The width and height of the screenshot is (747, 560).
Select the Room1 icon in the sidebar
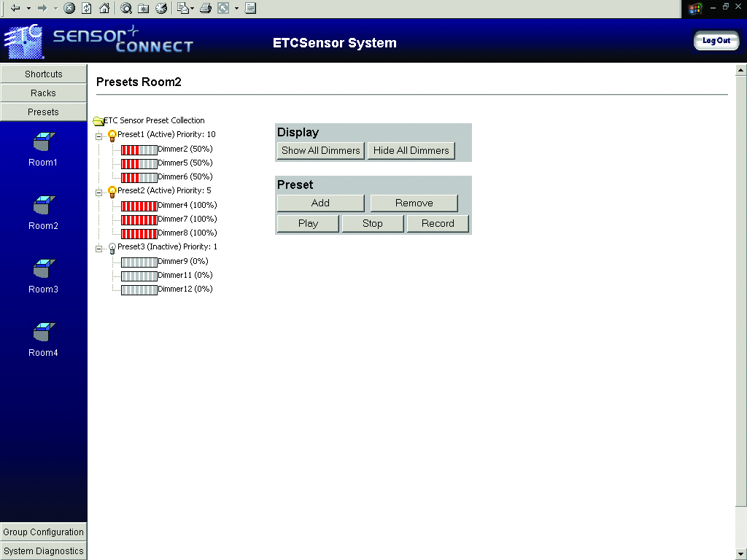coord(44,142)
